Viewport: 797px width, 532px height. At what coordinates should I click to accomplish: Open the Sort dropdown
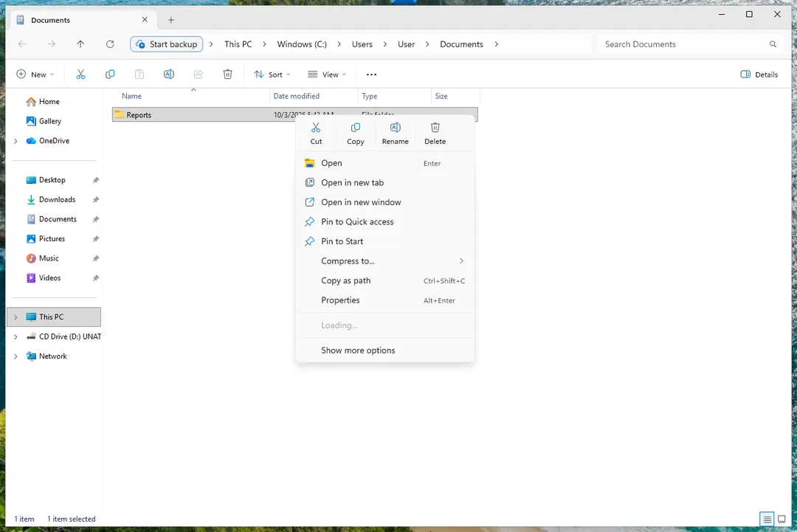272,75
